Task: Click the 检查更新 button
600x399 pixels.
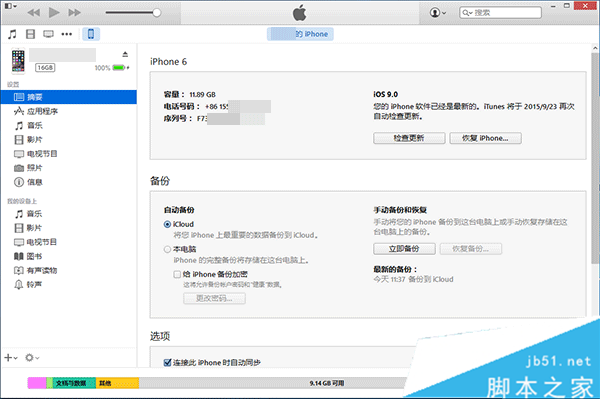Action: (409, 138)
